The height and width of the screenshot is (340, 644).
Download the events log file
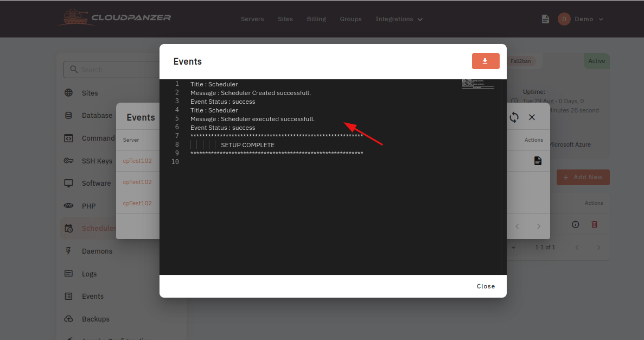[x=486, y=61]
